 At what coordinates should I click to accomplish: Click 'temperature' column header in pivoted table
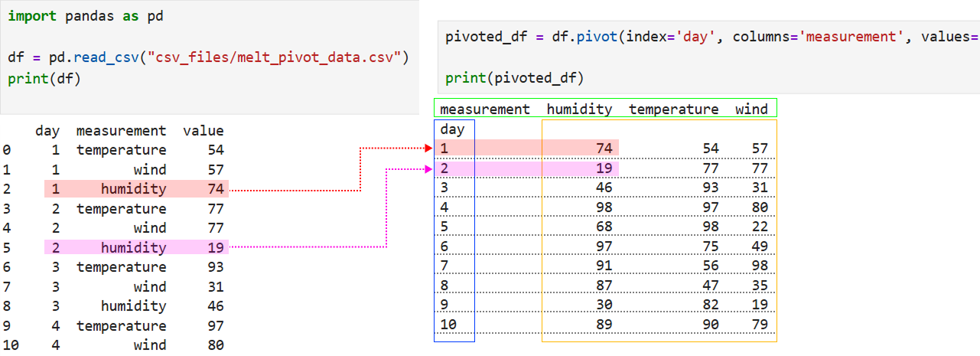click(673, 109)
